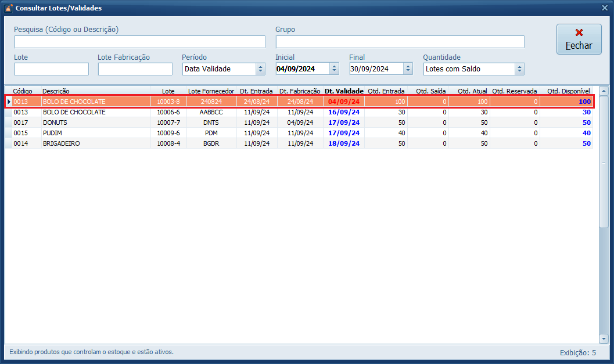Click the Pesquisa search input field

pyautogui.click(x=139, y=42)
